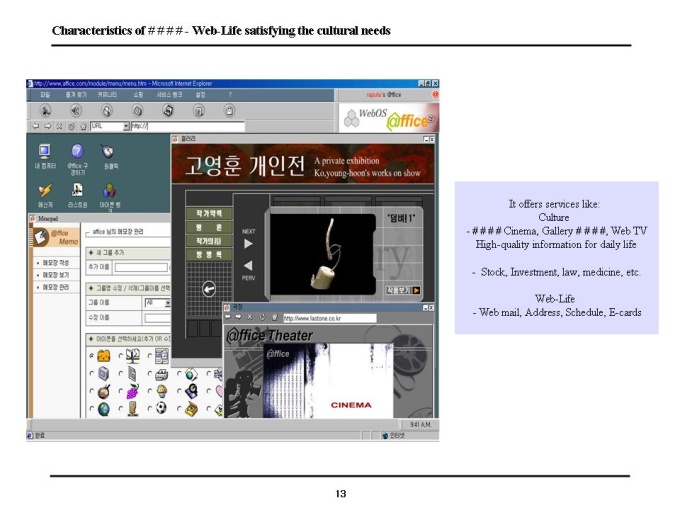The image size is (680, 510).
Task: Click forward arrow in main navigation bar
Action: 48,126
